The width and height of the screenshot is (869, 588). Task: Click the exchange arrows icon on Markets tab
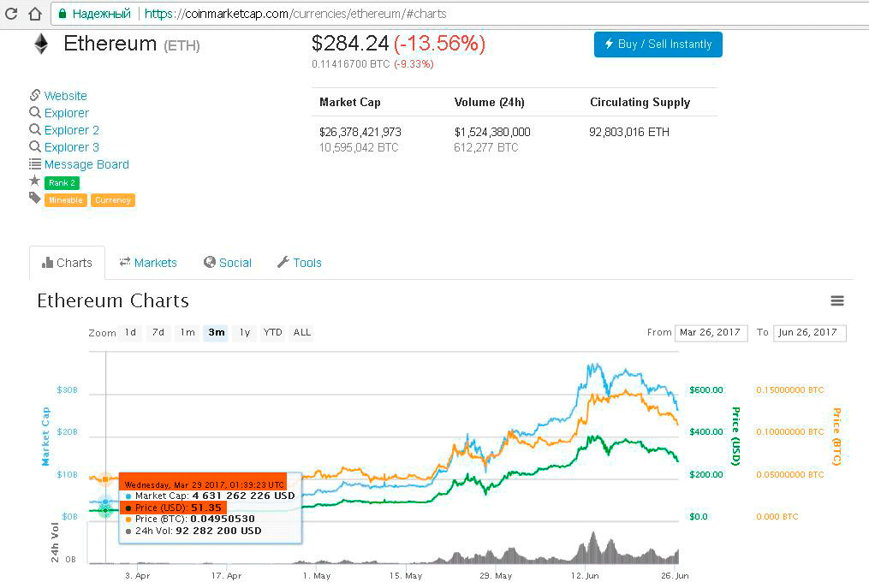[125, 262]
